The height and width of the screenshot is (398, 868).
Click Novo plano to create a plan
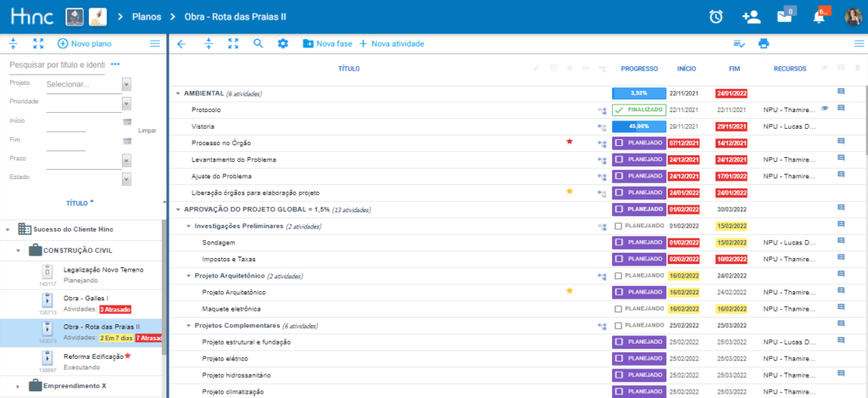[x=84, y=43]
